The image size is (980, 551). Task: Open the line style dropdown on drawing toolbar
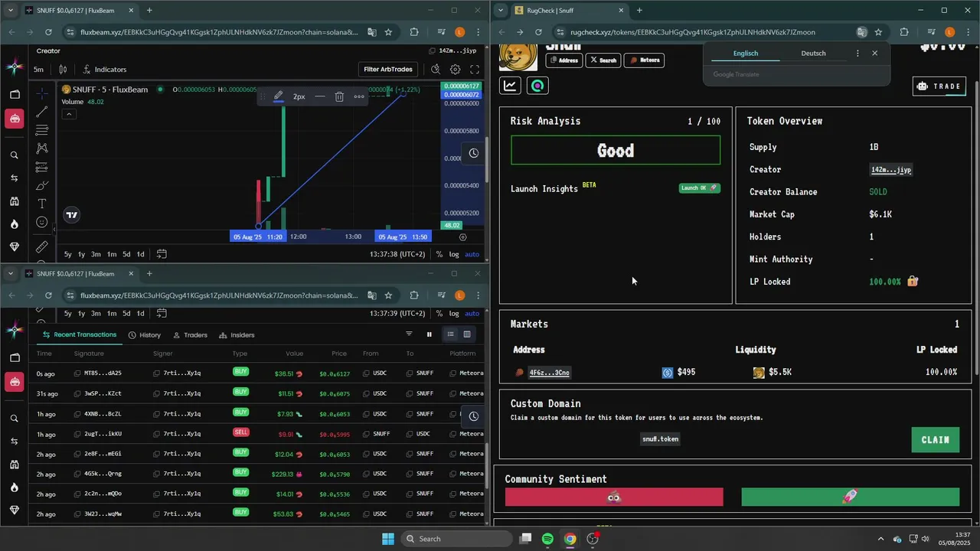(319, 96)
